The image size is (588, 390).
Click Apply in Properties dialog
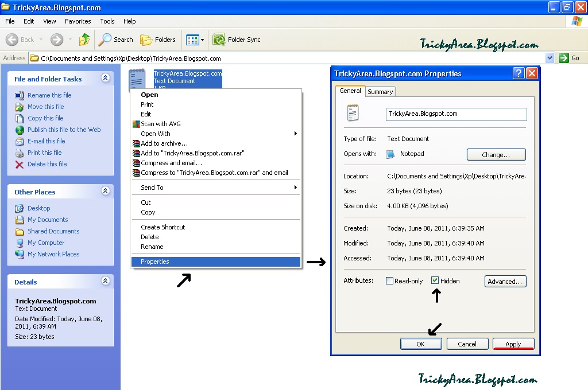click(513, 344)
